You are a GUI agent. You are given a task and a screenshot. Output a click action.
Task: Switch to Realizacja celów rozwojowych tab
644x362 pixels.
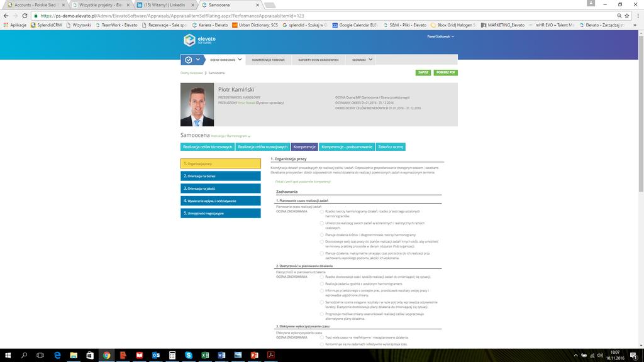tap(263, 146)
